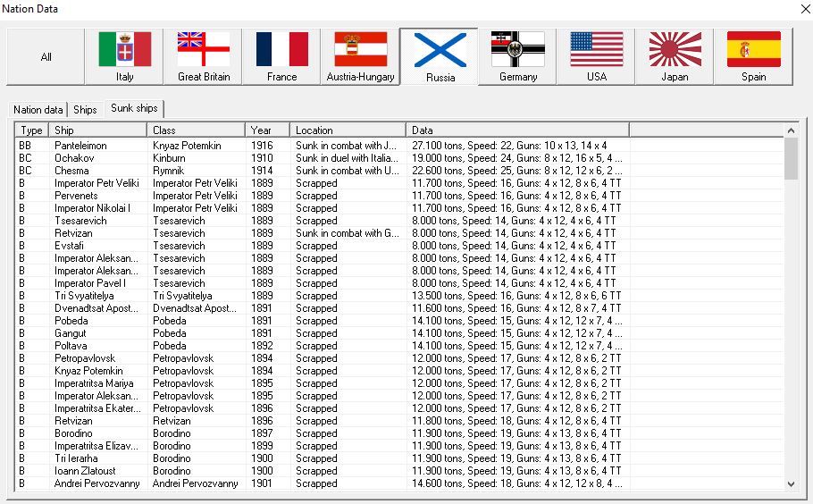This screenshot has height=504, width=813.
Task: Switch to the Ships tab
Action: tap(85, 109)
